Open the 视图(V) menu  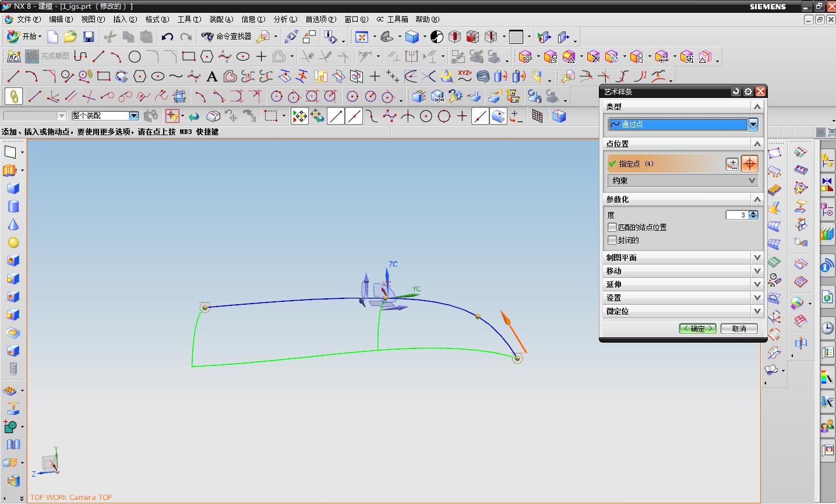coord(93,19)
